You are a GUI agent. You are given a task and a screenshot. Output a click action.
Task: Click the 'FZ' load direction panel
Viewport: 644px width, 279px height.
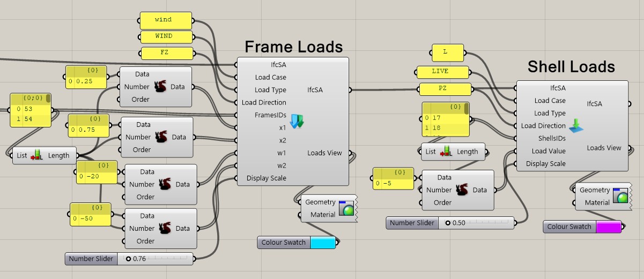[165, 53]
